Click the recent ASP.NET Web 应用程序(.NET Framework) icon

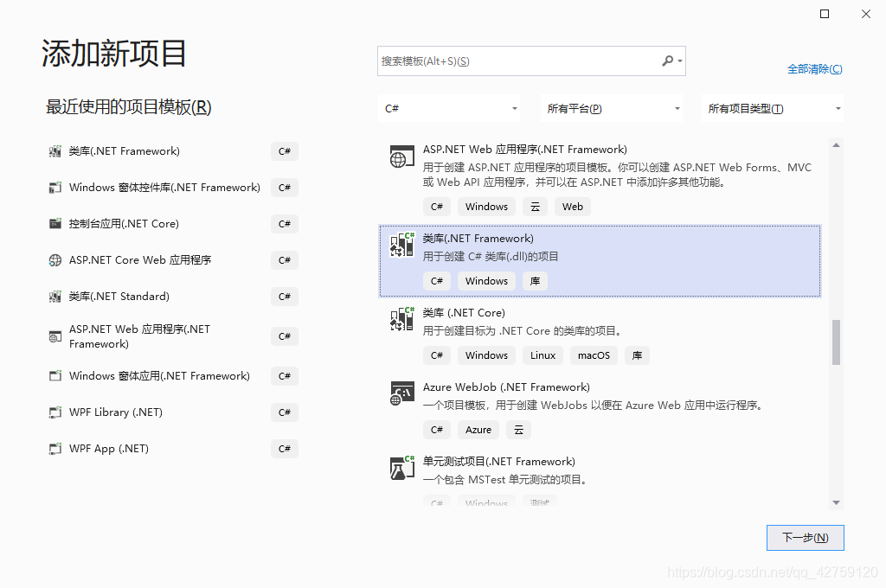click(x=55, y=336)
